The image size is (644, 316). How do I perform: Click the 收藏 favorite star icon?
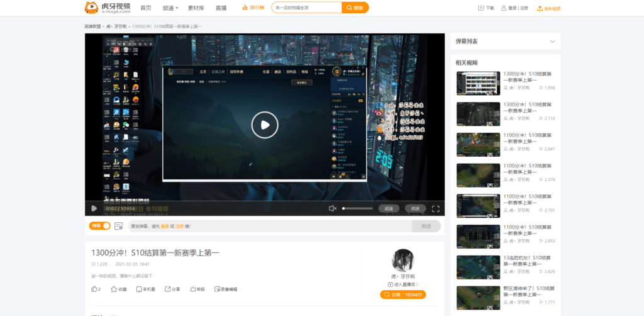coord(114,289)
